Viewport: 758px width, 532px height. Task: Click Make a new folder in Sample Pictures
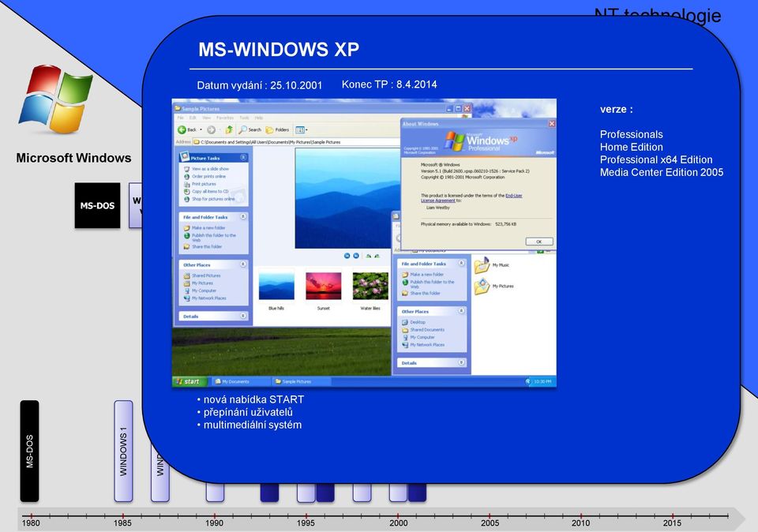click(208, 227)
